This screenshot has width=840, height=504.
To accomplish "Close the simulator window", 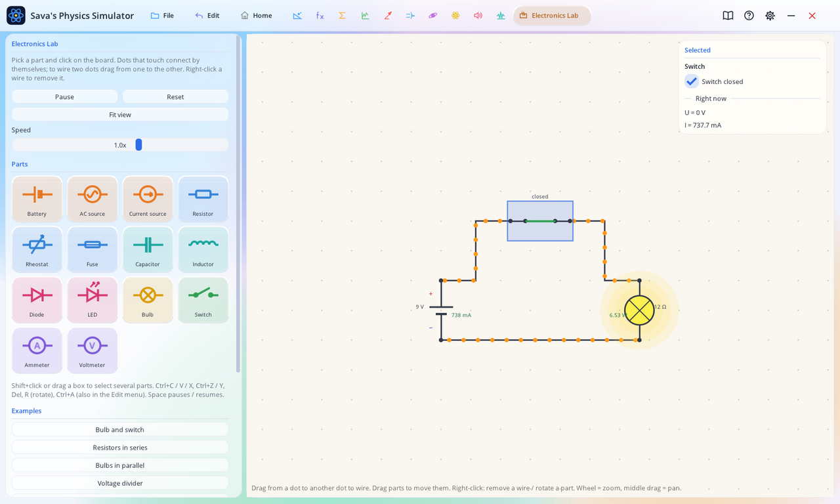I will [812, 16].
